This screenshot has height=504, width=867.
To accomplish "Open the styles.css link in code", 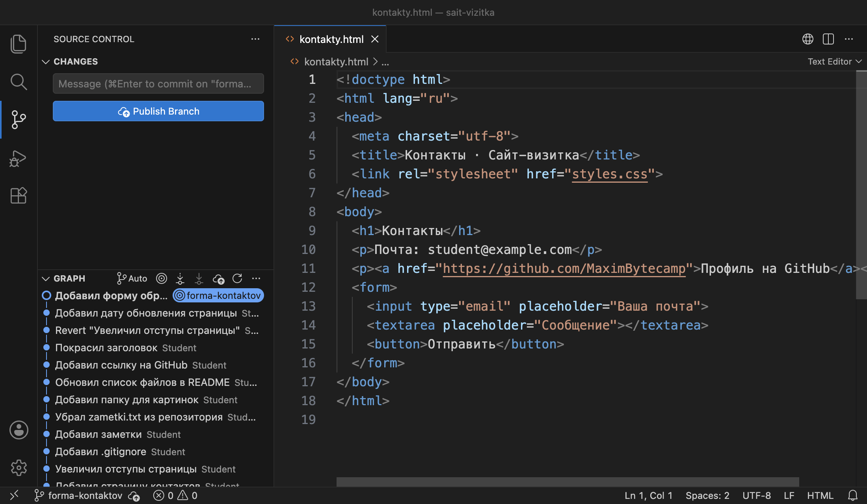I will point(610,174).
